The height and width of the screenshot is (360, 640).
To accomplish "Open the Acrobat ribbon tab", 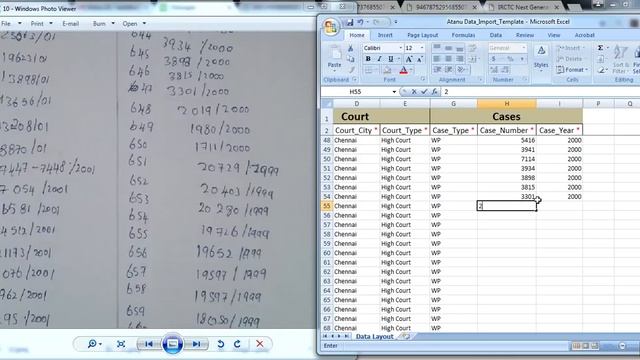I will pos(584,35).
